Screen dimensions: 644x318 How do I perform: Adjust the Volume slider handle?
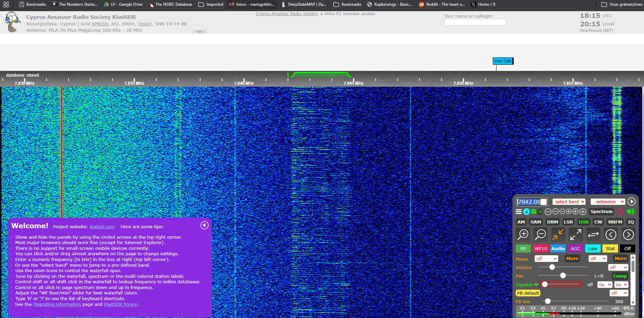[552, 267]
